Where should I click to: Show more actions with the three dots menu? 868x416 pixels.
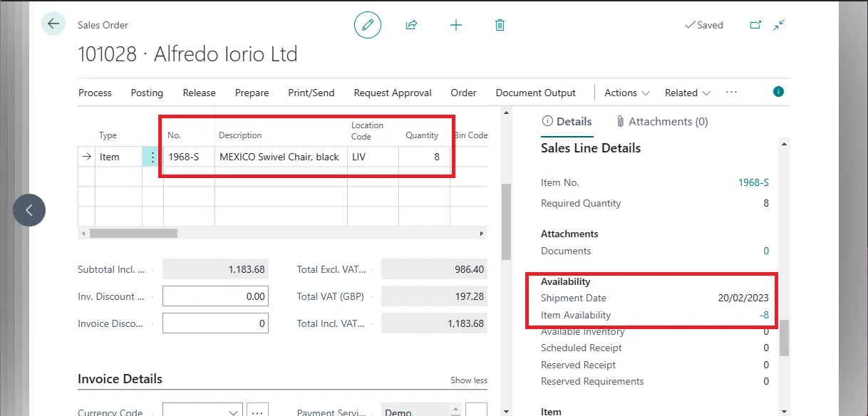731,93
